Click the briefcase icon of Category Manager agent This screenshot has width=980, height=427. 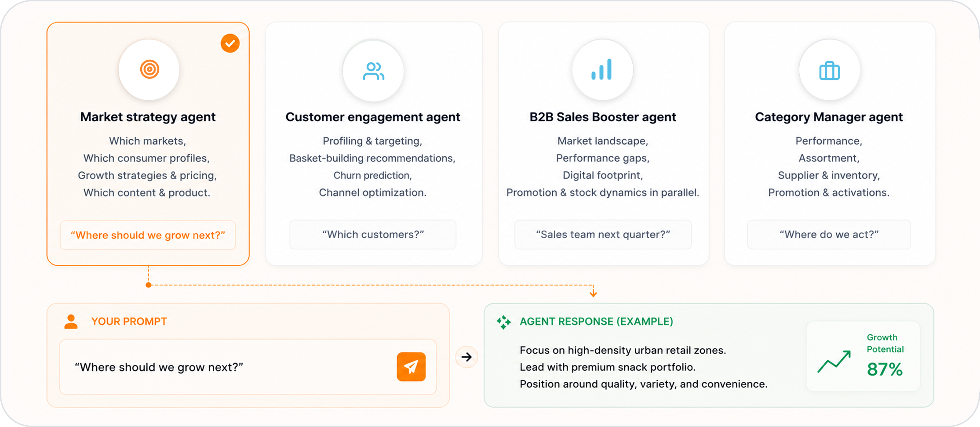pyautogui.click(x=829, y=71)
